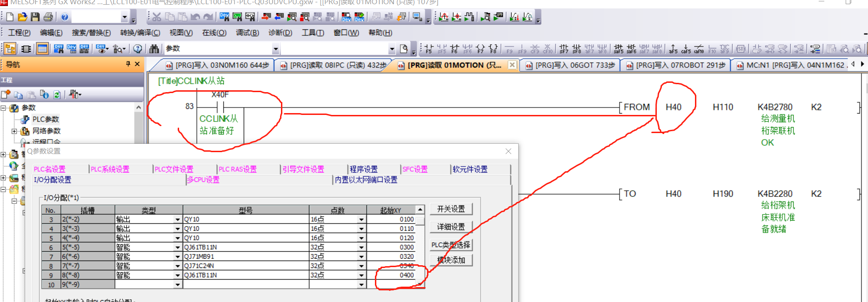Click the Open project folder icon
Screen dimensions: 868x302
(x=22, y=17)
